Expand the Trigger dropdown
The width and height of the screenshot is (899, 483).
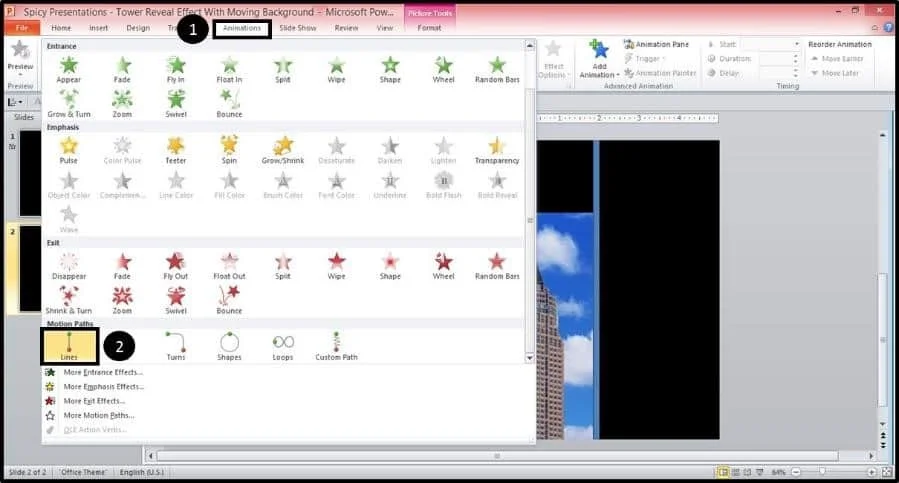(644, 59)
